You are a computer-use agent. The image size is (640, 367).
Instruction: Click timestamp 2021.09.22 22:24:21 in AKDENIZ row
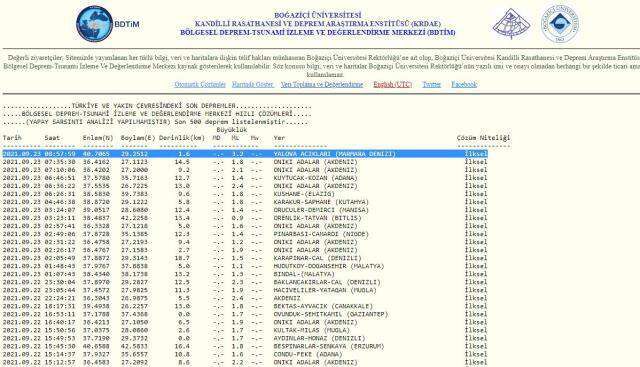tap(39, 298)
